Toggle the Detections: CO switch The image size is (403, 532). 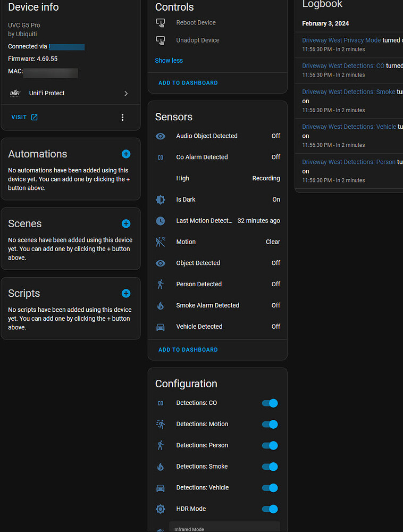[x=270, y=403]
